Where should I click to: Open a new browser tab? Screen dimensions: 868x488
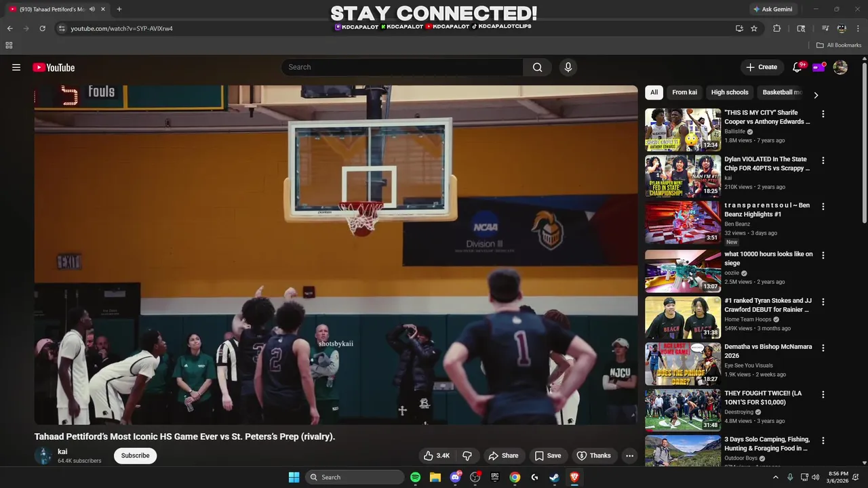119,9
